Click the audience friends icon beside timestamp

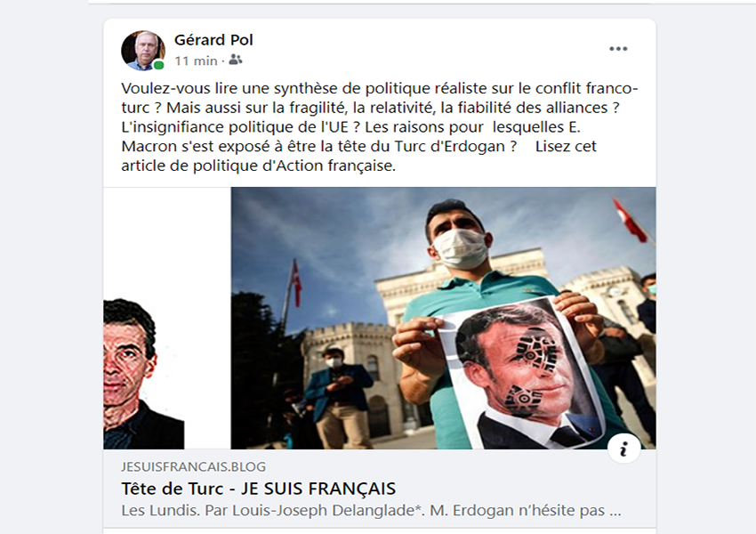pyautogui.click(x=236, y=60)
